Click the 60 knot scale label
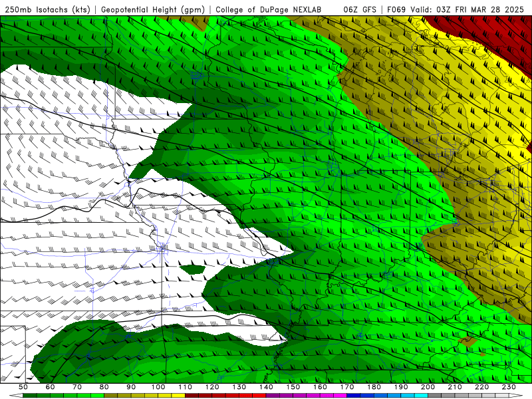The width and height of the screenshot is (532, 399). [50, 387]
